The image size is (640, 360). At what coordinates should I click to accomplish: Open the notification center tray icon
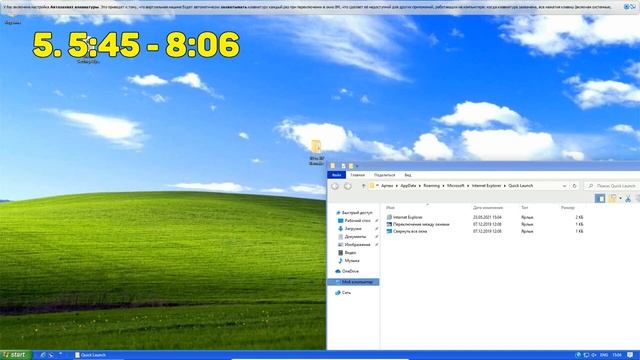click(x=630, y=355)
